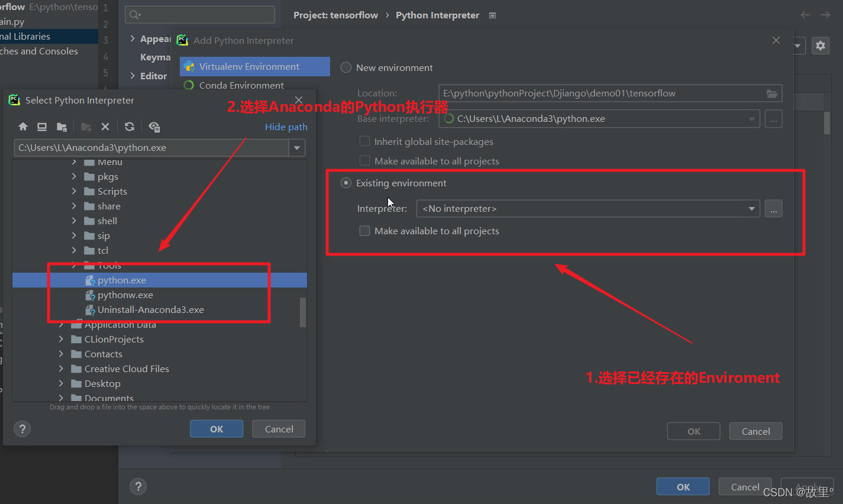Navigate back with the left arrow in Settings
The height and width of the screenshot is (504, 843).
(805, 15)
